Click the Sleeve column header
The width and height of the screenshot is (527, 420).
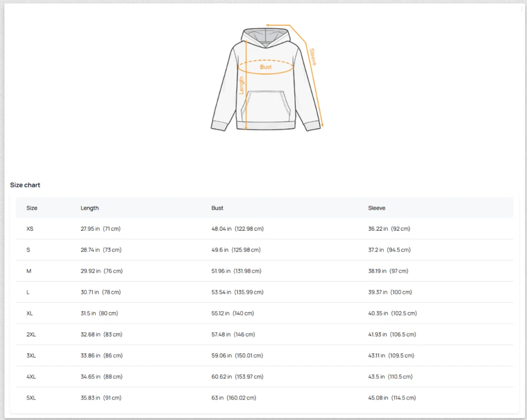coord(377,208)
